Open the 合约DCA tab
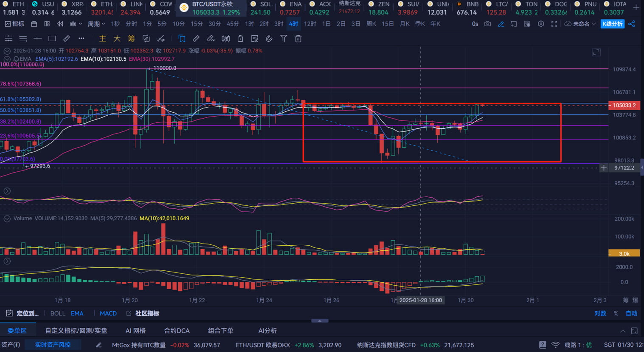 (177, 330)
